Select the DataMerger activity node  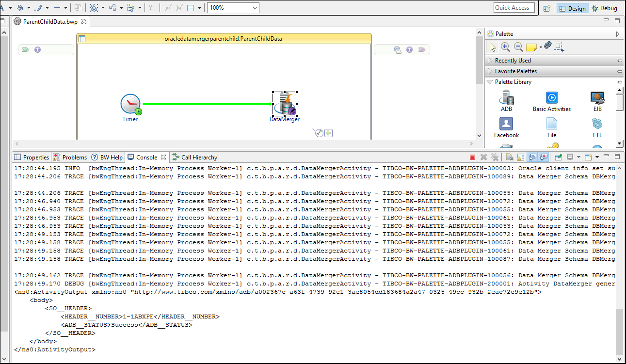click(x=285, y=104)
